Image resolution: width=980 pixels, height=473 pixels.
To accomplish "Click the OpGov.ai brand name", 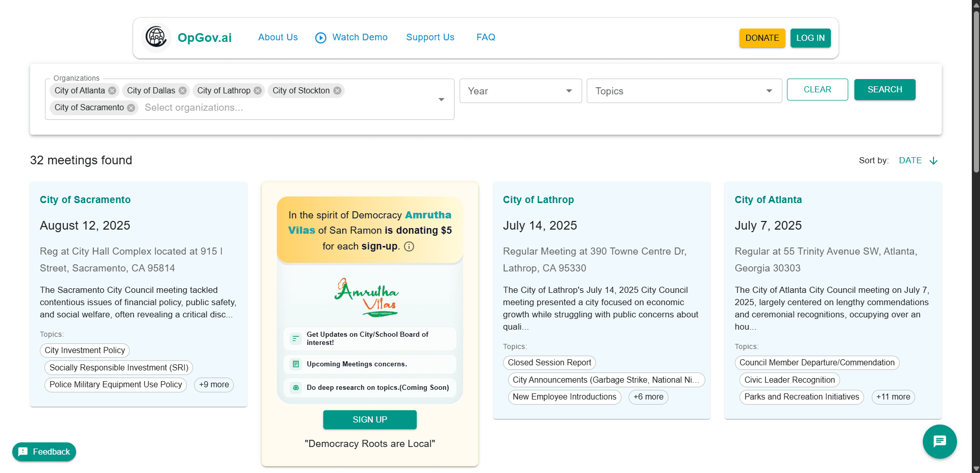I will 204,38.
